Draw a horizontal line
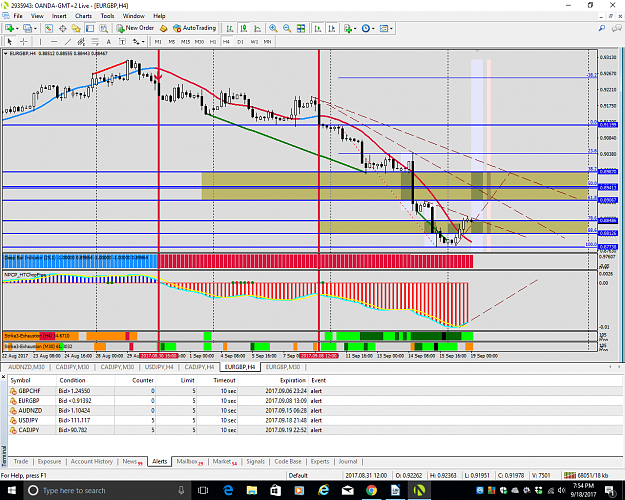 click(54, 41)
